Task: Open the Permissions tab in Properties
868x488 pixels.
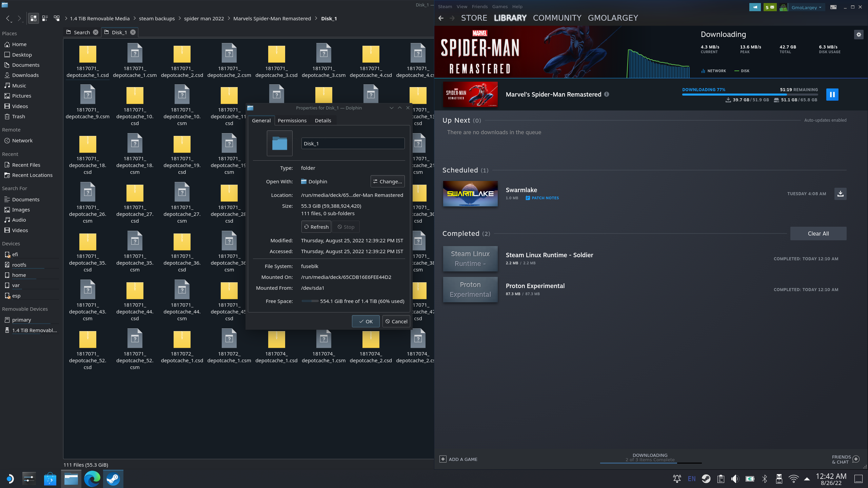Action: coord(292,121)
